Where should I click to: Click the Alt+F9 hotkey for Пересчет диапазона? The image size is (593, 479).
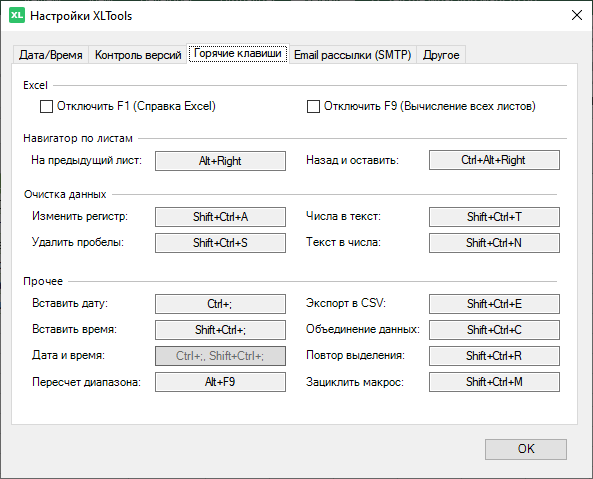[x=220, y=382]
